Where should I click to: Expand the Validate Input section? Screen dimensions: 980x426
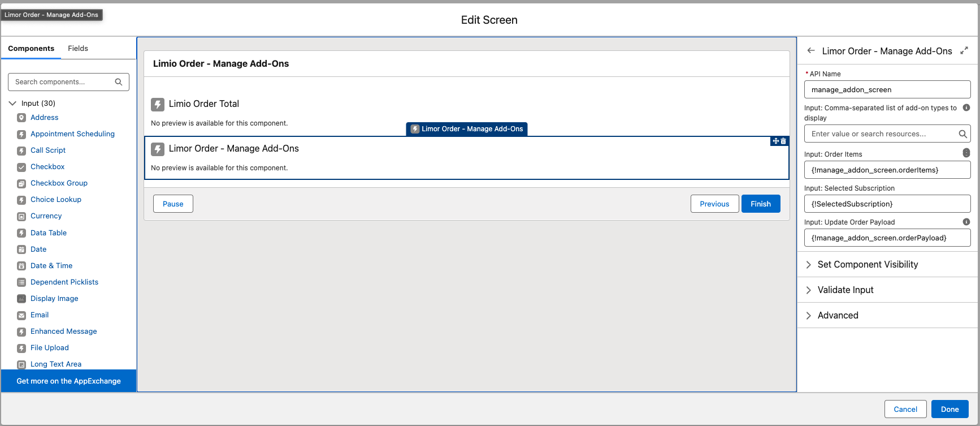pyautogui.click(x=845, y=290)
